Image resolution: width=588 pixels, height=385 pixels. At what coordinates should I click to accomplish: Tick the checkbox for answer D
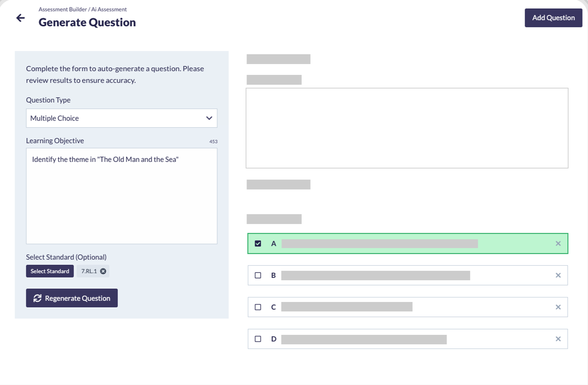click(258, 339)
